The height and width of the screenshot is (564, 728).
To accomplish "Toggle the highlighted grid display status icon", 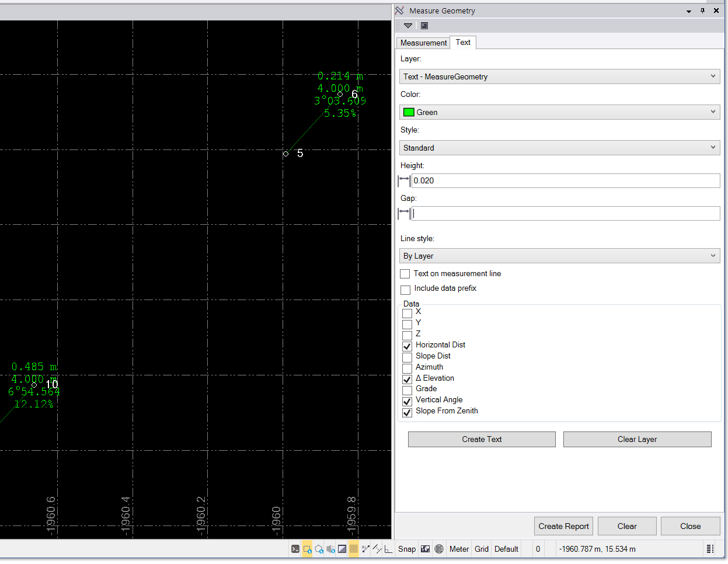I will pyautogui.click(x=354, y=549).
